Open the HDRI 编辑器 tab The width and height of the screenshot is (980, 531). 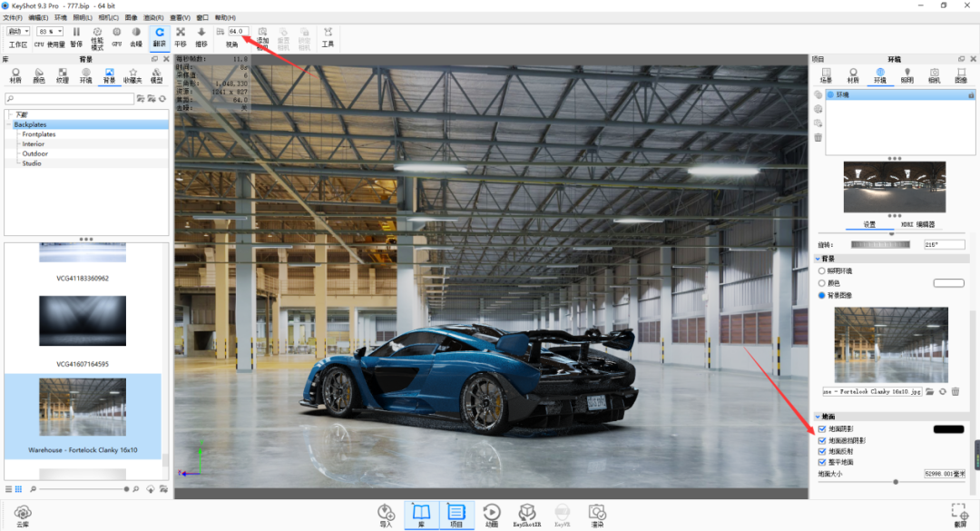click(x=917, y=224)
